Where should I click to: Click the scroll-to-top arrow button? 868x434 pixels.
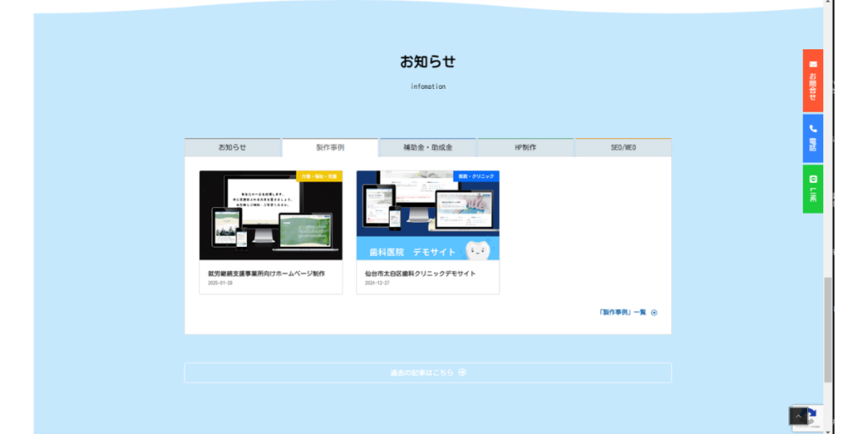point(798,416)
